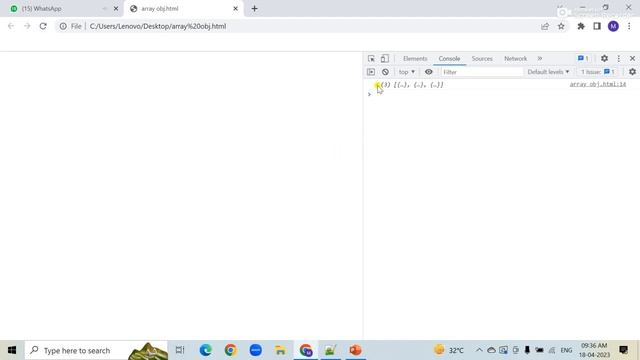Click the 1 Issue link in console toolbar
Screen dimensions: 640x360
pos(598,72)
